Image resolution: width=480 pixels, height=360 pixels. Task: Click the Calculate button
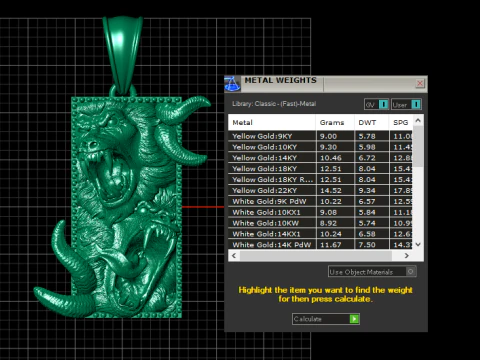point(326,319)
